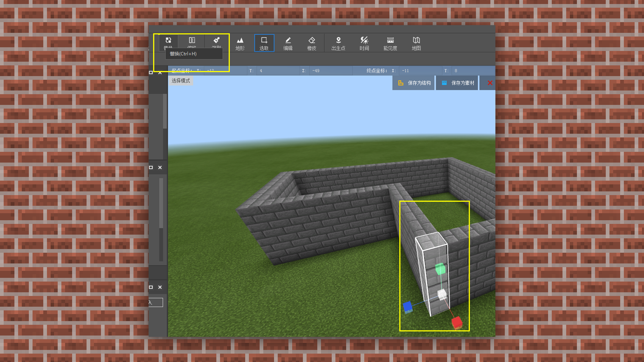644x362 pixels.
Task: Choose the 编辑 (Edit) pencil tool
Action: [288, 43]
